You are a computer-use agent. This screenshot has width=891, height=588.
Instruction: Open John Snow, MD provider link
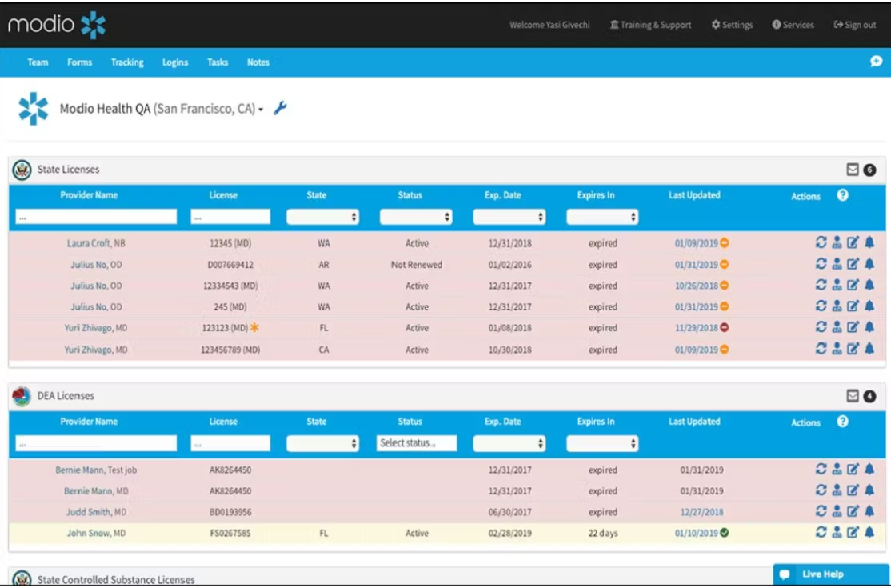pyautogui.click(x=96, y=533)
